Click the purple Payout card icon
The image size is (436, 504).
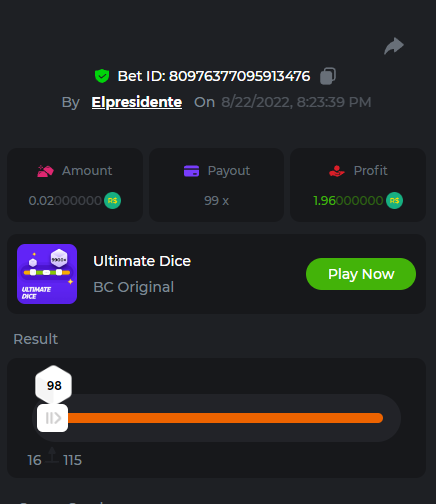pos(191,171)
